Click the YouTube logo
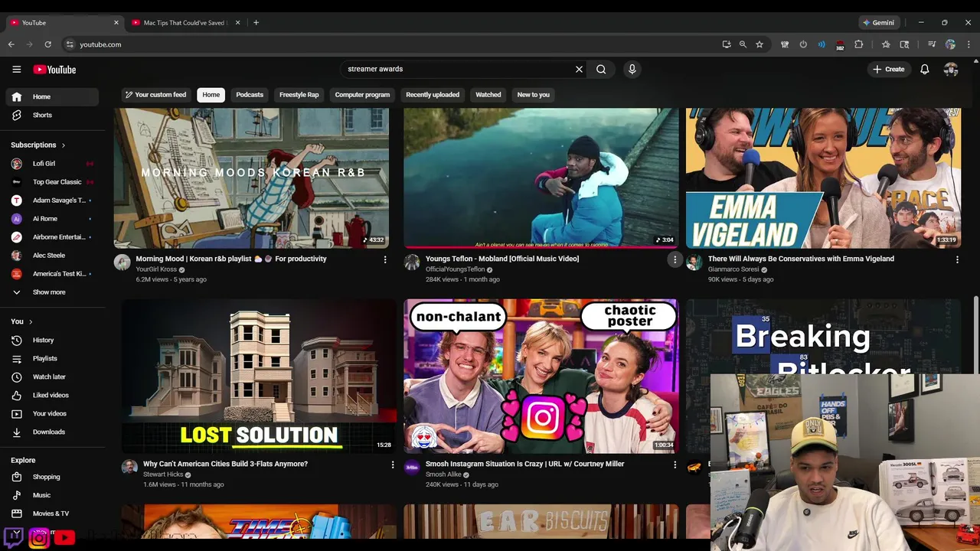Screen dimensions: 980x551 54,70
